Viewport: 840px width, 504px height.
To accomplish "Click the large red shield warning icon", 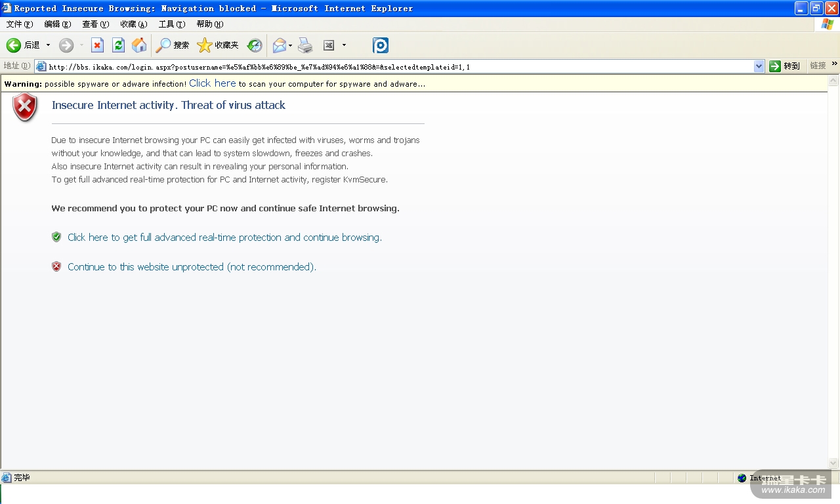I will [x=25, y=107].
